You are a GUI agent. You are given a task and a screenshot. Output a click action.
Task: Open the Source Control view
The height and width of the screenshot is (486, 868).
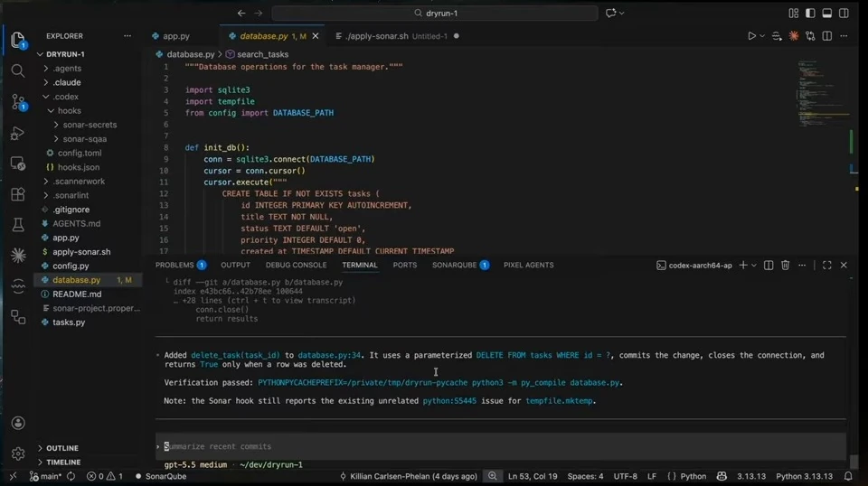(x=18, y=102)
